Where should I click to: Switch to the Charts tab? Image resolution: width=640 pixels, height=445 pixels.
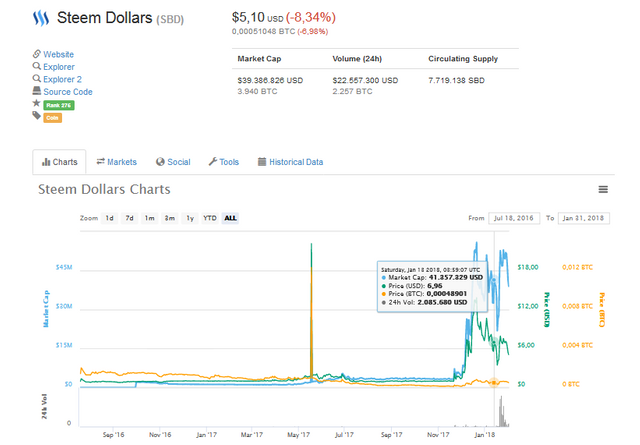click(x=60, y=162)
